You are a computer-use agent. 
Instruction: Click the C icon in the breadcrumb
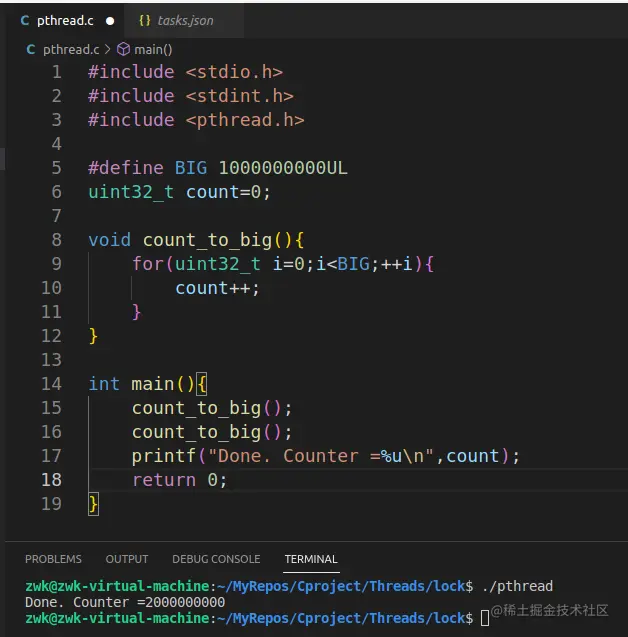tap(30, 50)
